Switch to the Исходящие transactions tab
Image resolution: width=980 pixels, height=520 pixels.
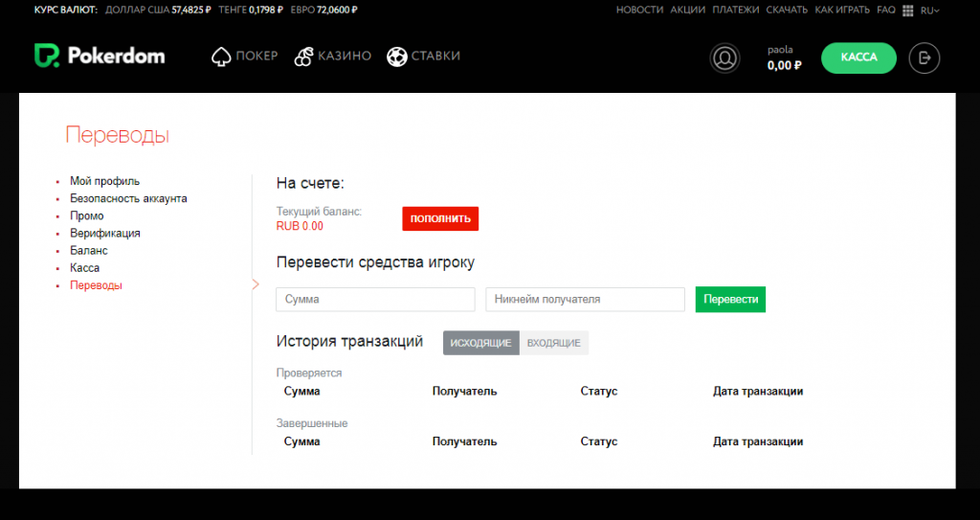tap(480, 343)
